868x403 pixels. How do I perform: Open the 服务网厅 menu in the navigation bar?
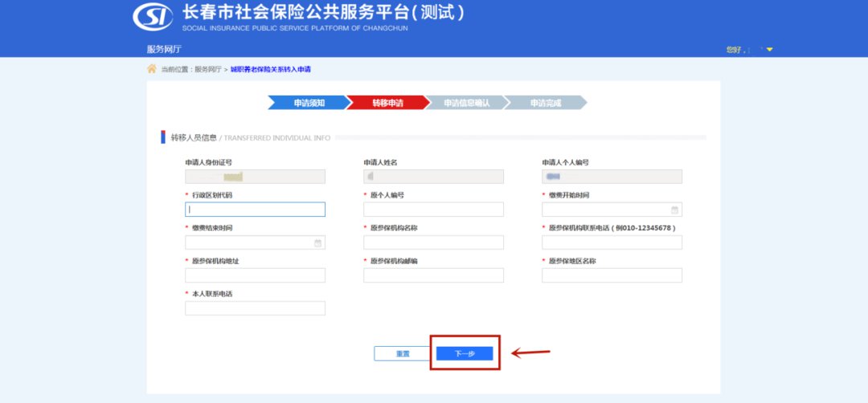pyautogui.click(x=164, y=49)
